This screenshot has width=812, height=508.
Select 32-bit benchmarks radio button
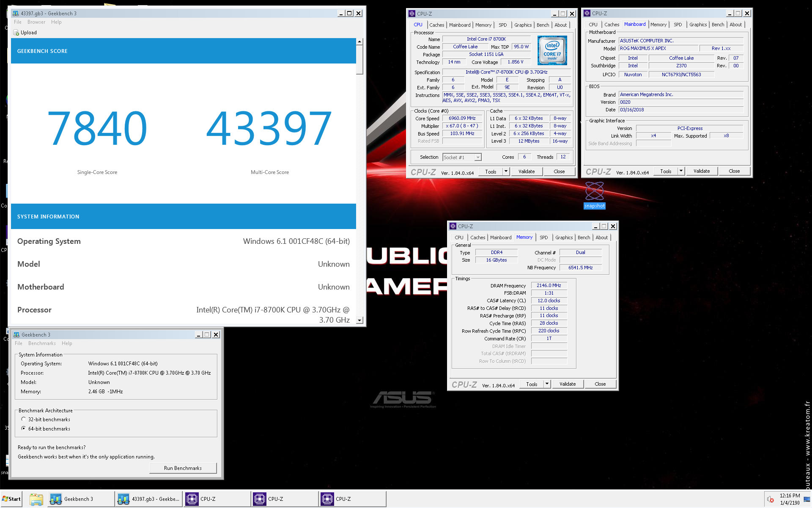pos(24,419)
